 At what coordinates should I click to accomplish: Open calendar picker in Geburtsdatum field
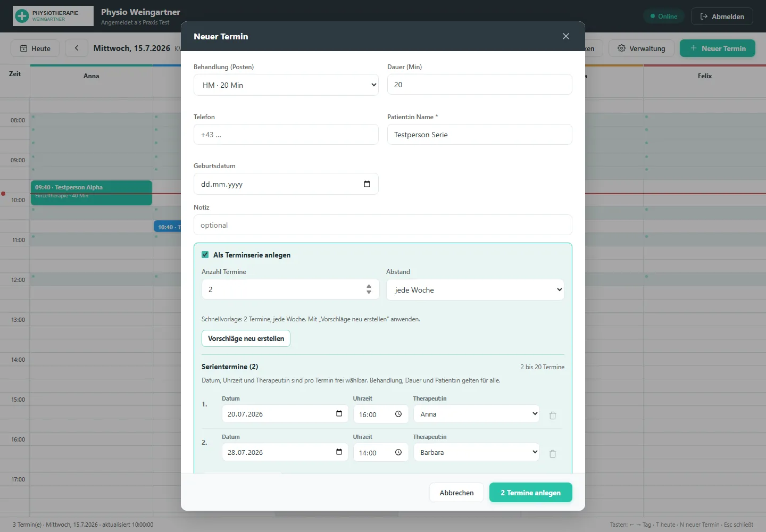pos(367,184)
